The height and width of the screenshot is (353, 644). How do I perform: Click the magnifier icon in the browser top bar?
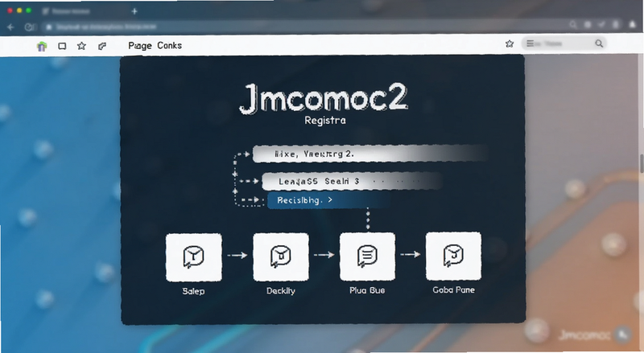click(573, 25)
